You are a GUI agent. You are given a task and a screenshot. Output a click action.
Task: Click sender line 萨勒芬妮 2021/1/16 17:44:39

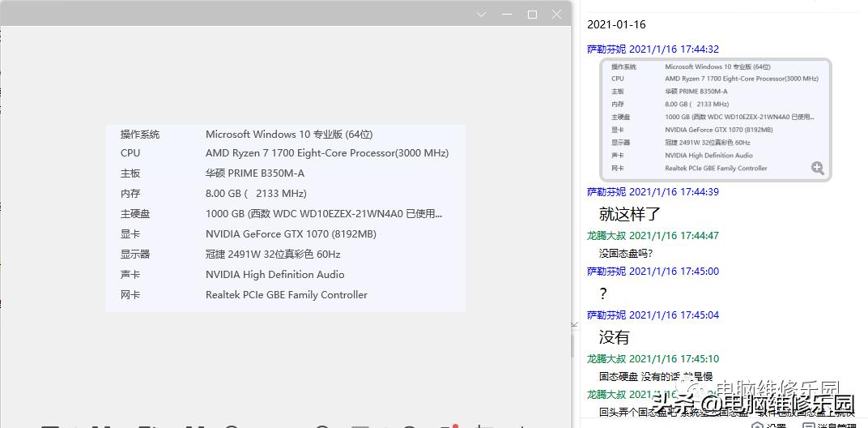pos(653,192)
